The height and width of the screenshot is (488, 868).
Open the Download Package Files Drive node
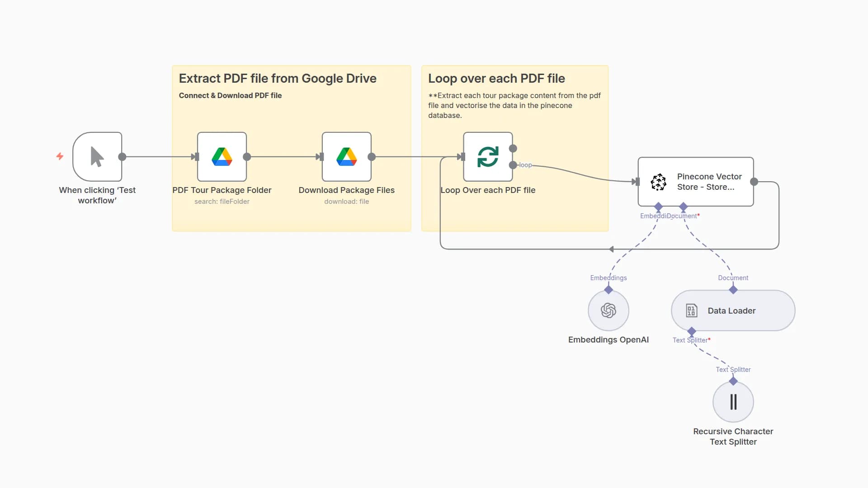click(347, 157)
